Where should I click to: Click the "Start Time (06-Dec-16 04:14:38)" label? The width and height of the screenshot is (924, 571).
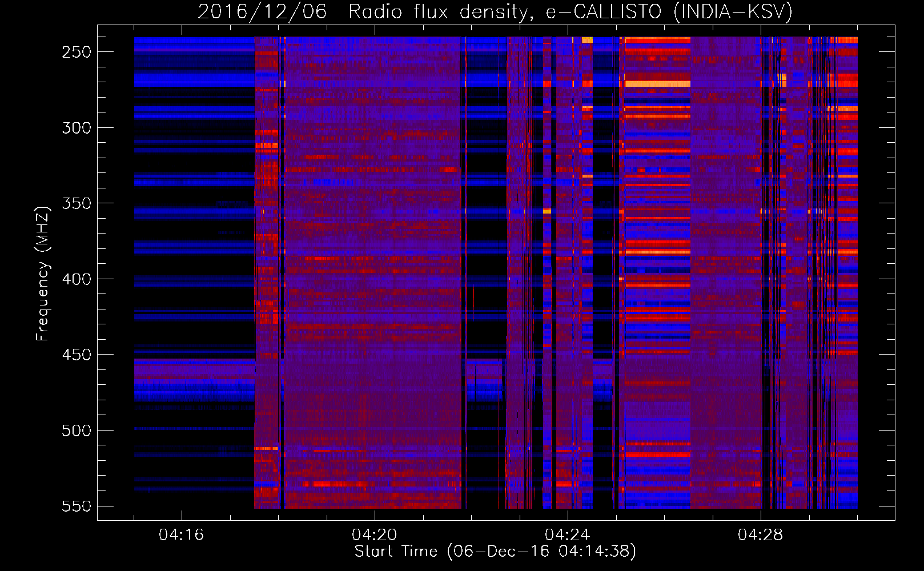495,552
